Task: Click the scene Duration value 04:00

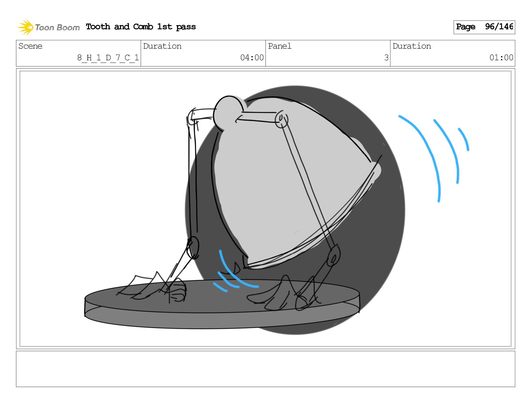Action: point(252,58)
